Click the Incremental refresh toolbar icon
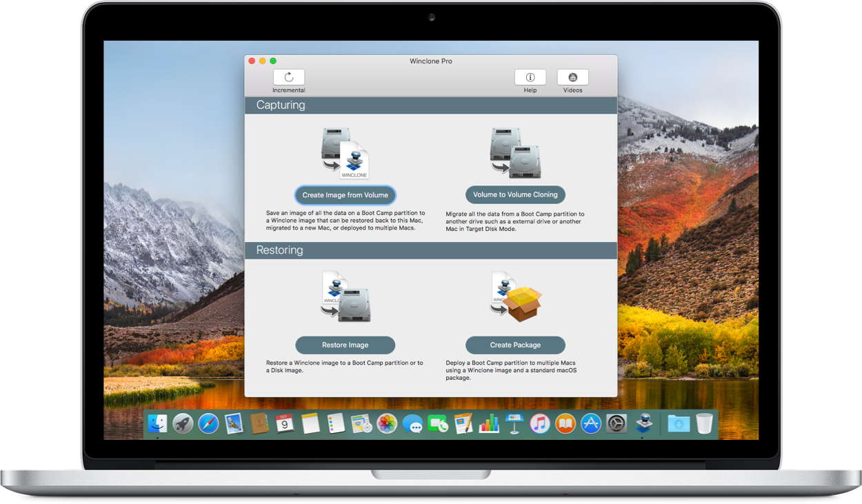Screen dimensions: 862x504 [289, 77]
